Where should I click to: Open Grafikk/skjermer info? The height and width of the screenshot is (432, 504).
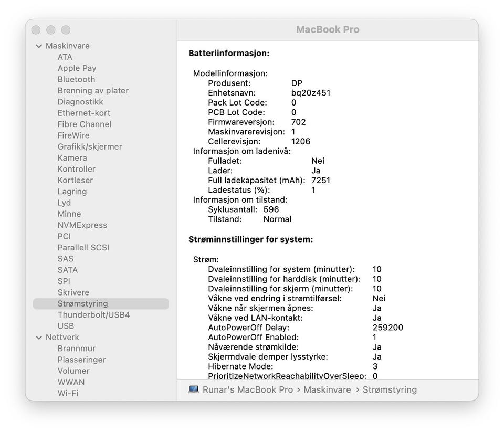(x=90, y=147)
